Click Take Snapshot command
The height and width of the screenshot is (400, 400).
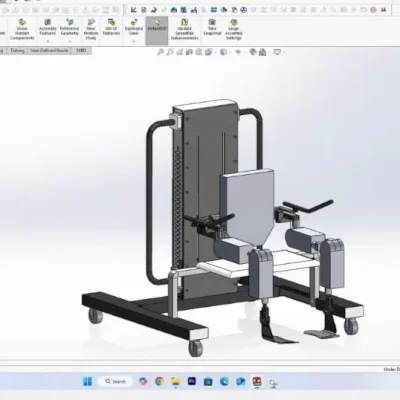pos(212,27)
